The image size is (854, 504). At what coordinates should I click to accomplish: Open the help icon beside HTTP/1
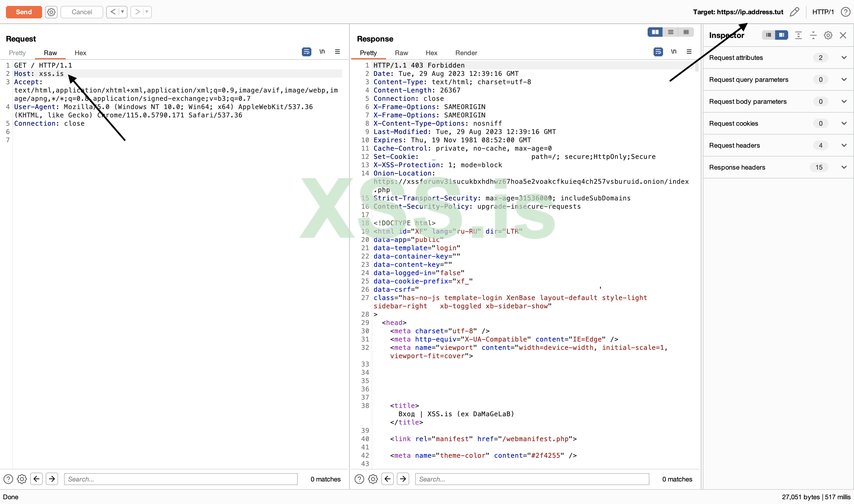[845, 12]
